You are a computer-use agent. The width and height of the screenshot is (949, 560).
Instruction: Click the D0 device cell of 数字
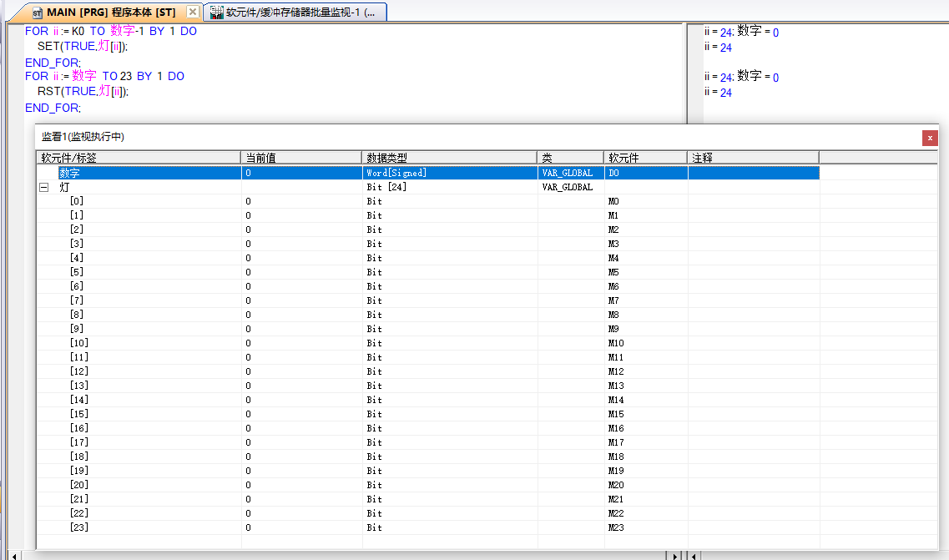click(x=614, y=173)
